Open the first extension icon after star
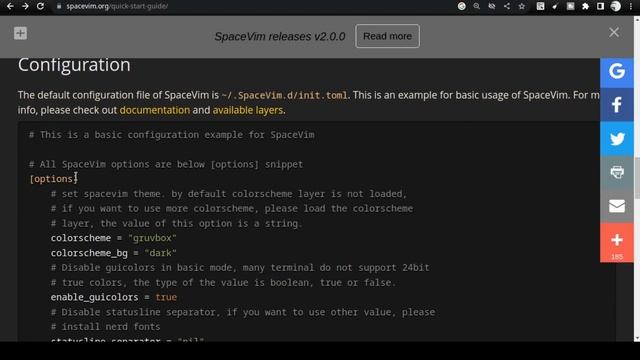Viewport: 640px width, 360px height. pos(540,6)
